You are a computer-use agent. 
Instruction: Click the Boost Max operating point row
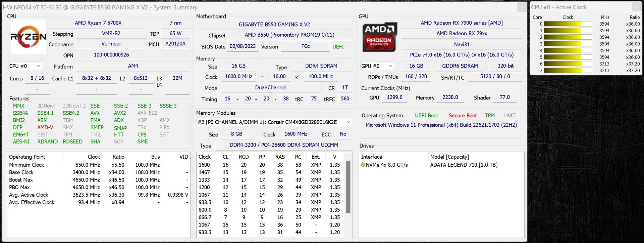98,180
